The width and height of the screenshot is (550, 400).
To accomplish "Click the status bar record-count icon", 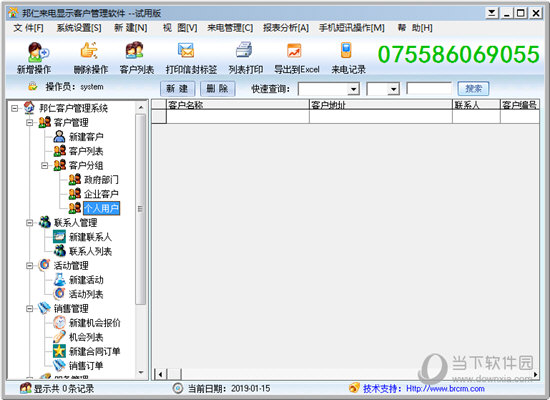I will (25, 388).
